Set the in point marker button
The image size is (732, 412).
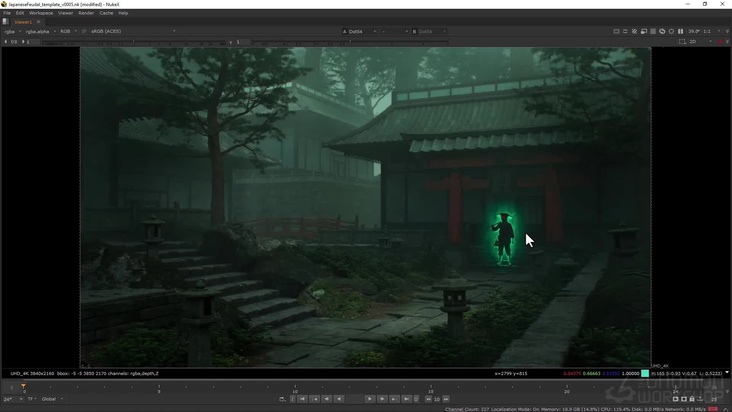[293, 399]
